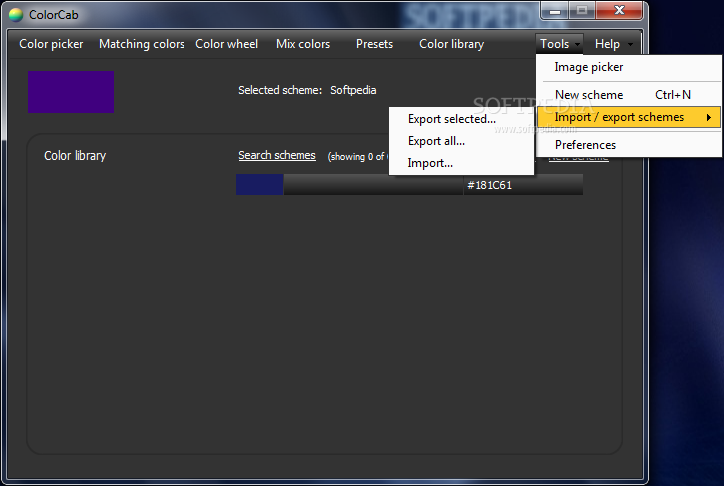Minimize the ColorCab window
Viewport: 724px width, 486px height.
(555, 11)
